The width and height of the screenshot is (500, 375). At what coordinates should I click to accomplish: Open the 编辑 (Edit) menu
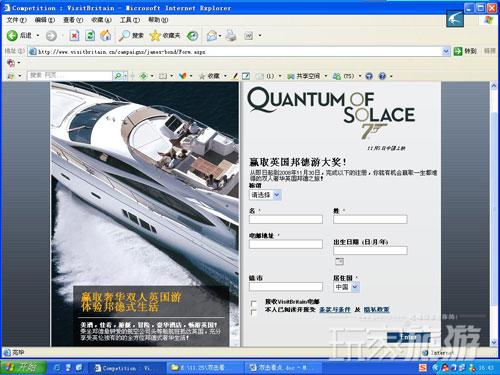(x=44, y=20)
